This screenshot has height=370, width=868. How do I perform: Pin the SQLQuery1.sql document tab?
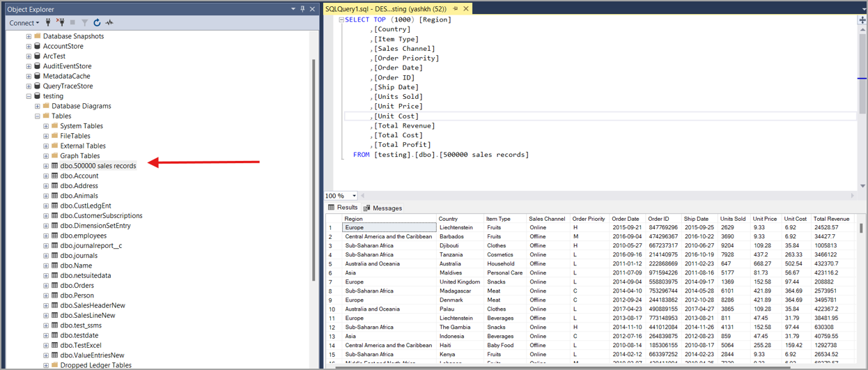(x=455, y=9)
